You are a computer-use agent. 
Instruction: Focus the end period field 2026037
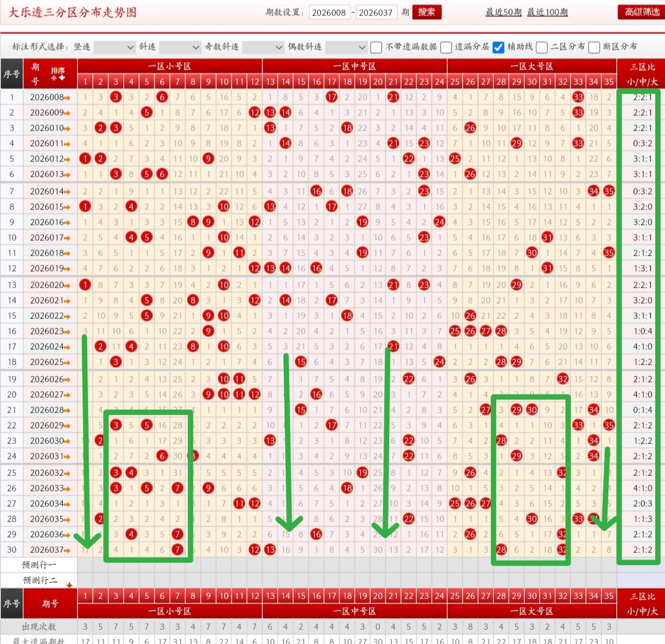376,13
